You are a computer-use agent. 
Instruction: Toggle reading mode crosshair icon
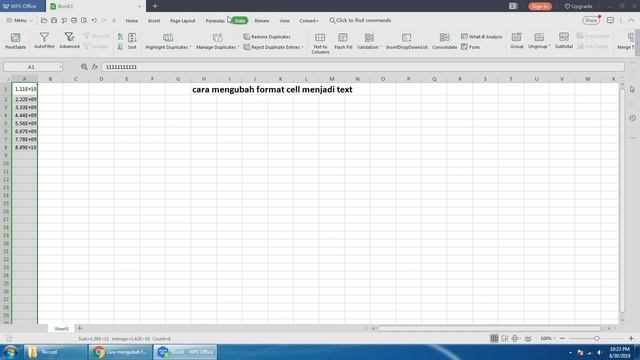[516, 338]
